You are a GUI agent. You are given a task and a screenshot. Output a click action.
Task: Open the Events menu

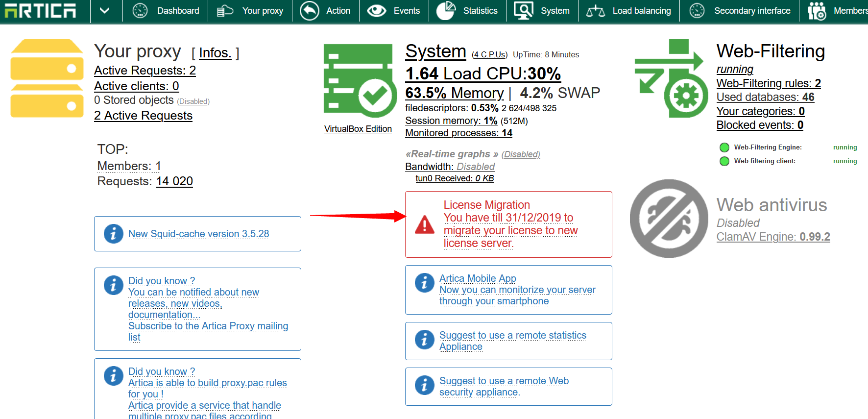407,11
